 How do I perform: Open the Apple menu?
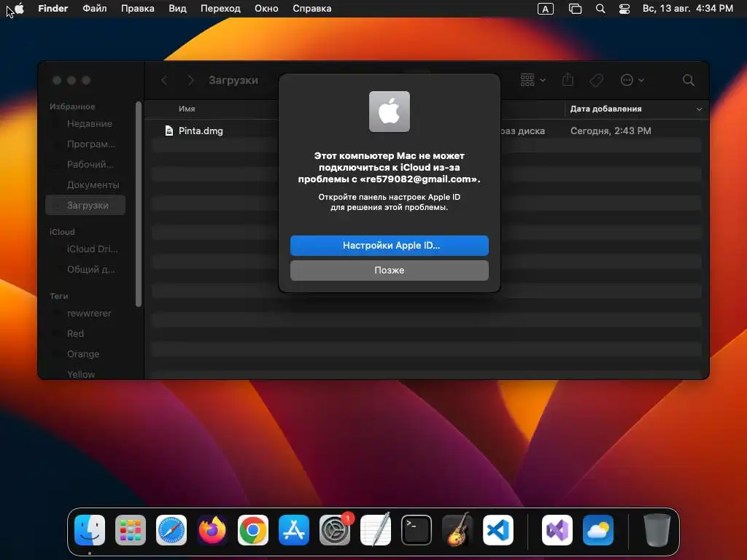[x=19, y=9]
